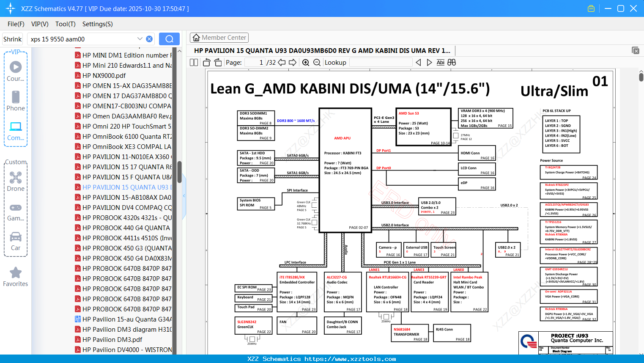Open HP Pavilion DM3.pdf file
The height and width of the screenshot is (363, 644).
coord(109,340)
